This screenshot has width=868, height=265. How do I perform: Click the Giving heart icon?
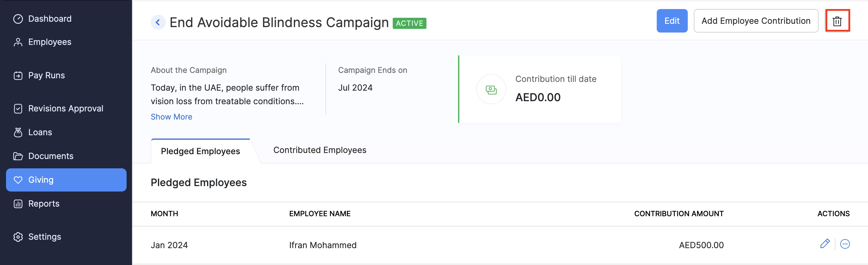point(18,180)
